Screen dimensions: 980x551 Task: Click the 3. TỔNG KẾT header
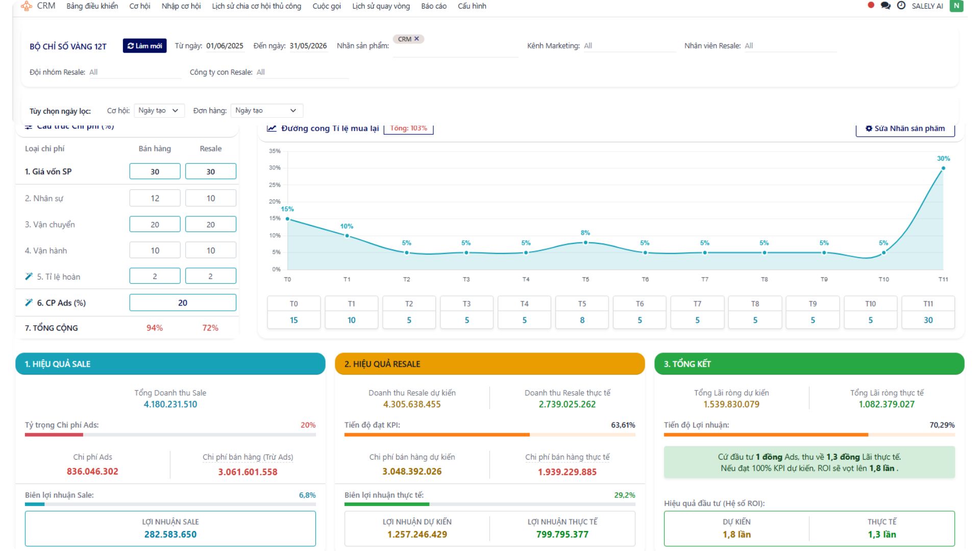coord(809,364)
